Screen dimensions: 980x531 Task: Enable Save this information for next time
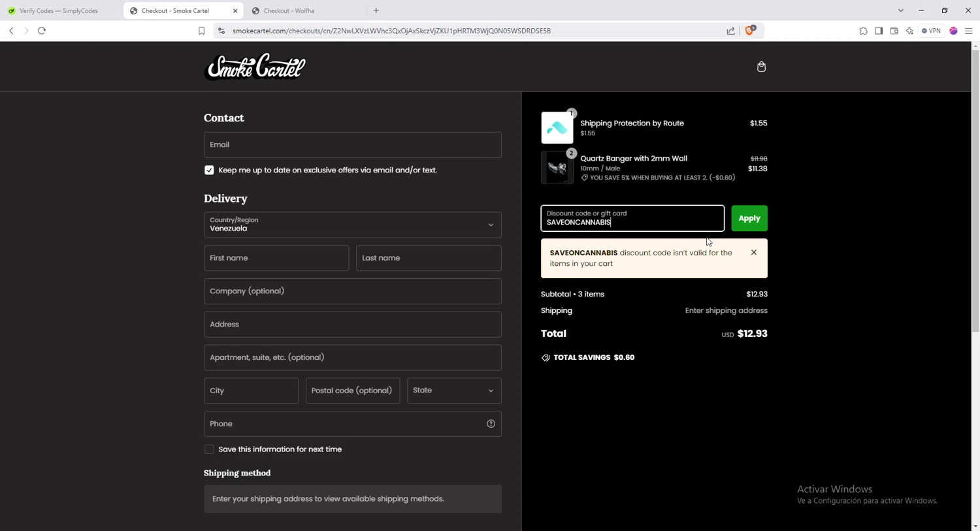[x=209, y=449]
